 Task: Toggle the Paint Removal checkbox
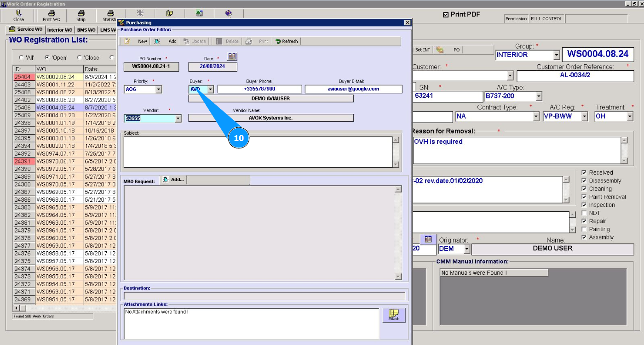click(584, 197)
